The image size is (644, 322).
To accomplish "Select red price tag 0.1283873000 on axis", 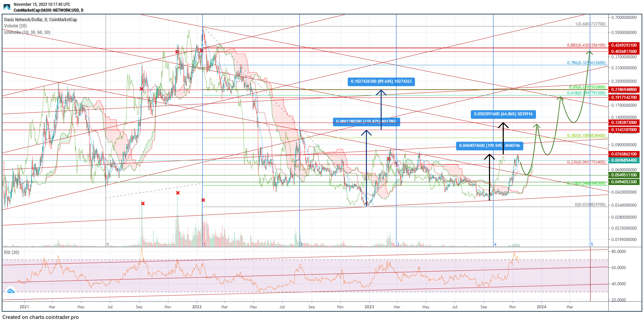I will pos(624,123).
